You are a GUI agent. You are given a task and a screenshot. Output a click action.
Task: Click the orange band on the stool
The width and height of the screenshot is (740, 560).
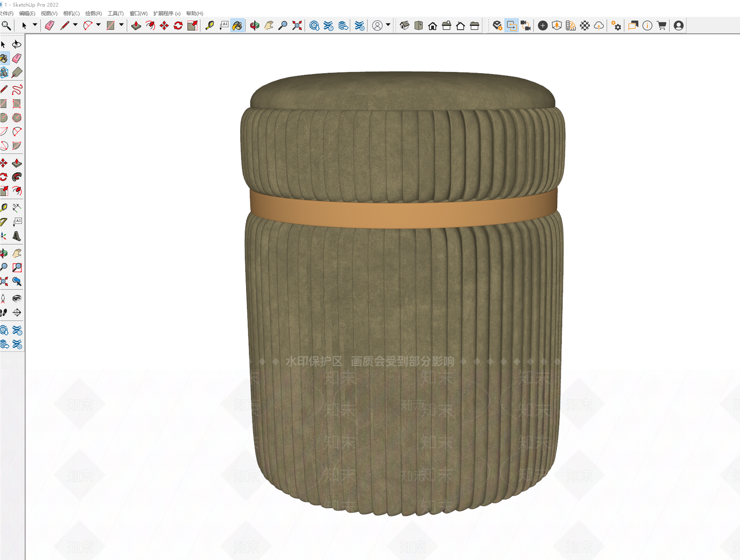click(403, 209)
